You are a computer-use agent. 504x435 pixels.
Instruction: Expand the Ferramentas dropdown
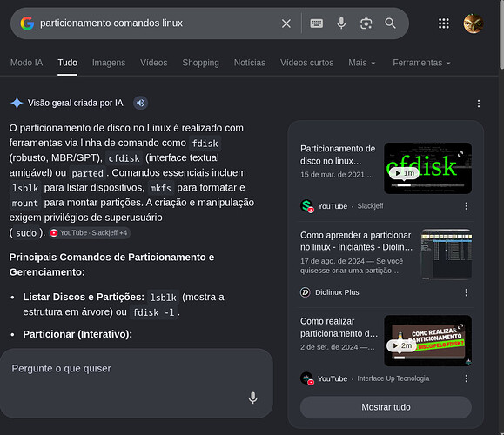(421, 63)
